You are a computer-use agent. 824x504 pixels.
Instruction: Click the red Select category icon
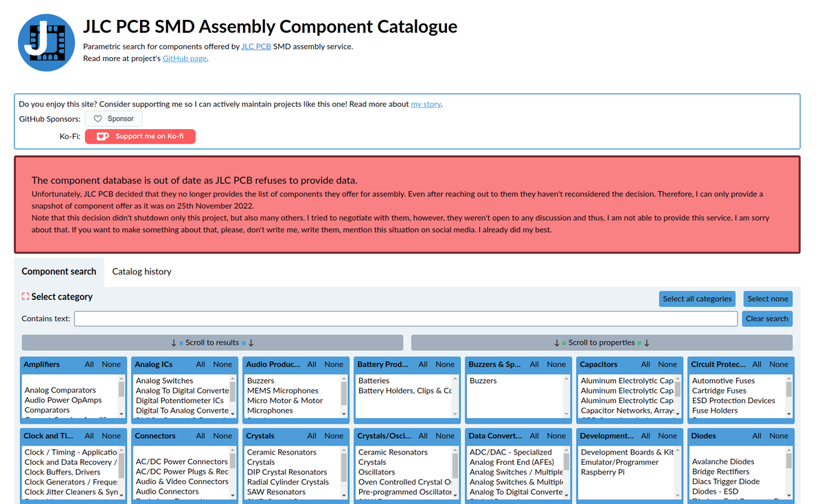pos(25,297)
